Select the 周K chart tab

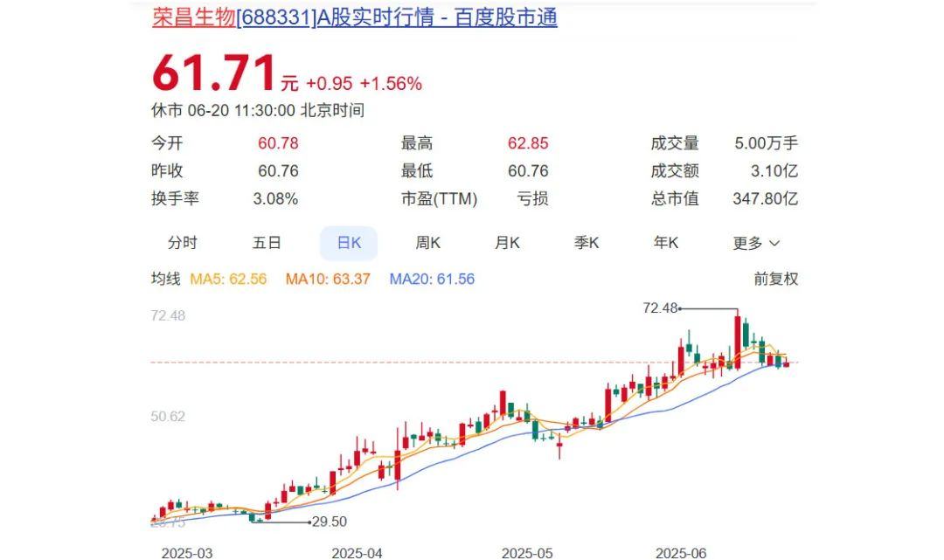pos(428,243)
